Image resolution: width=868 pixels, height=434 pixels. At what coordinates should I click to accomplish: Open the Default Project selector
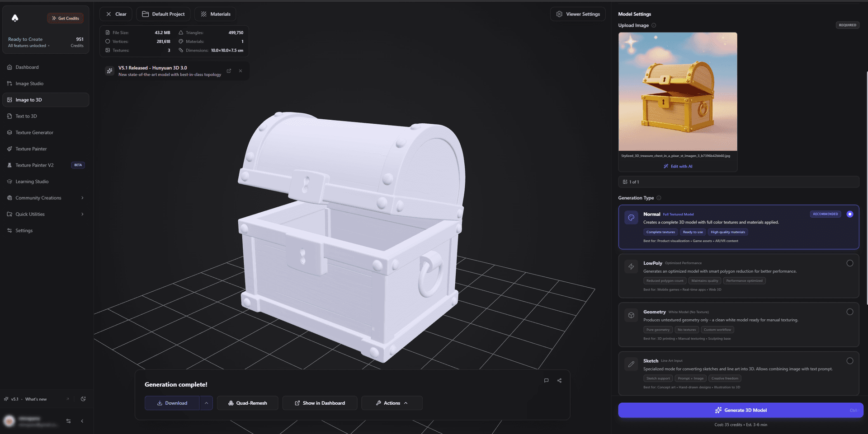click(163, 14)
